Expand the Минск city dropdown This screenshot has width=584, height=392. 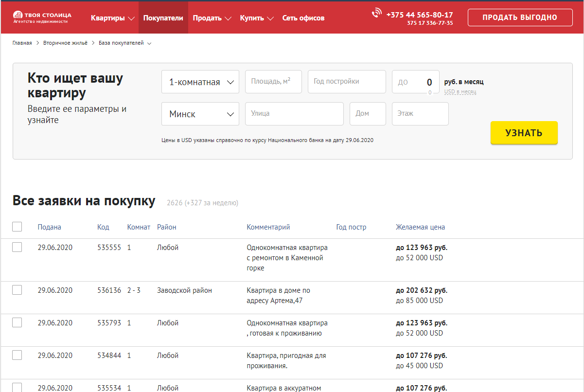[x=200, y=114]
